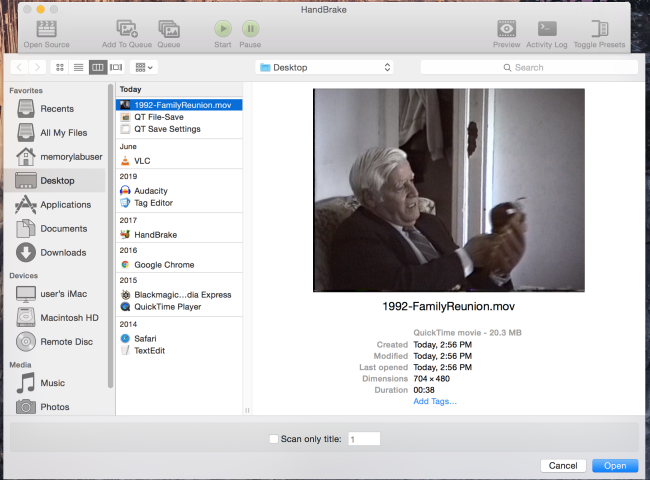Show the Activity Log icon
The width and height of the screenshot is (650, 480).
coord(547,30)
